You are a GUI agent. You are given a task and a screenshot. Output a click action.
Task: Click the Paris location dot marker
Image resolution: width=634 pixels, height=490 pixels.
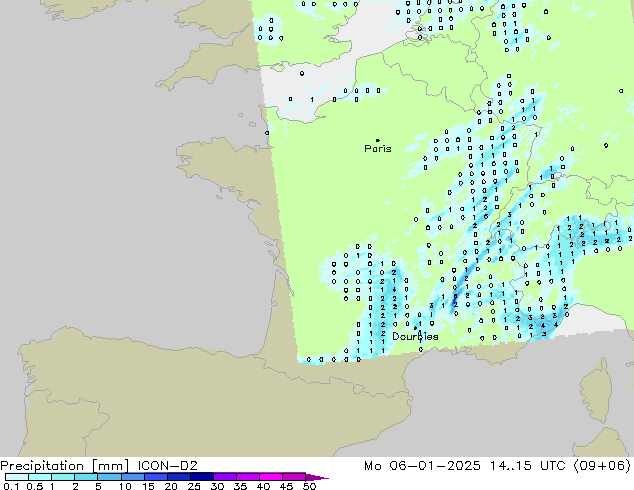378,140
